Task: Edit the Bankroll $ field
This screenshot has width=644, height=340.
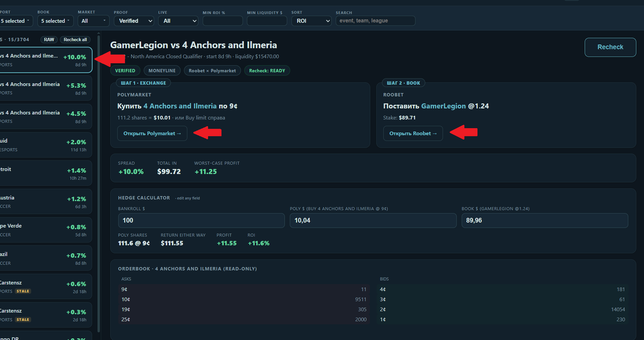Action: click(x=201, y=221)
